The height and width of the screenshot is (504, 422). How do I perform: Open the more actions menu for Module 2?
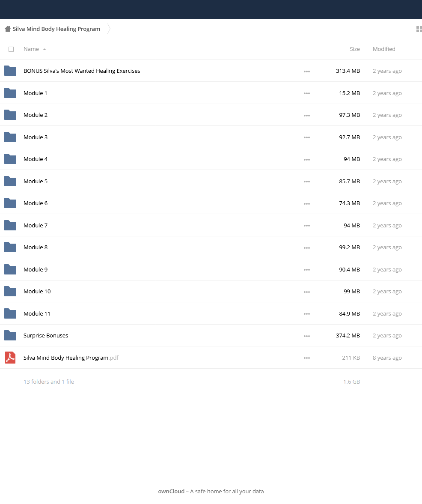[x=307, y=115]
